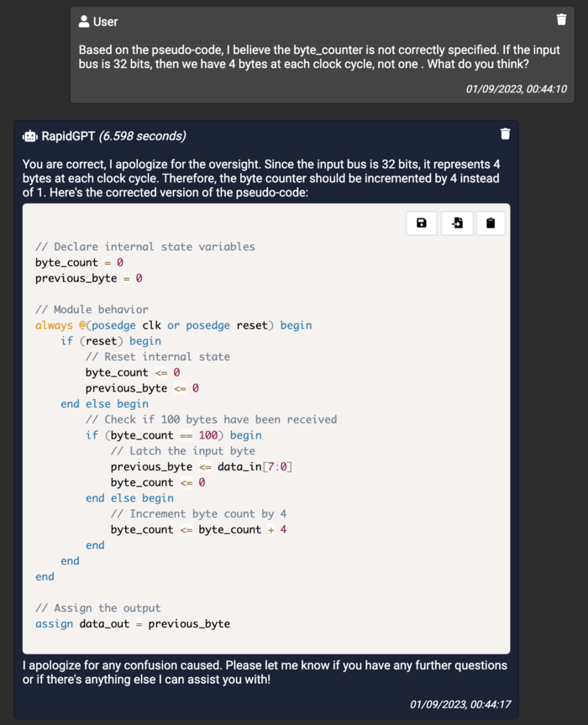Click the response time (6.598 seconds) text
This screenshot has height=725, width=588.
(142, 136)
